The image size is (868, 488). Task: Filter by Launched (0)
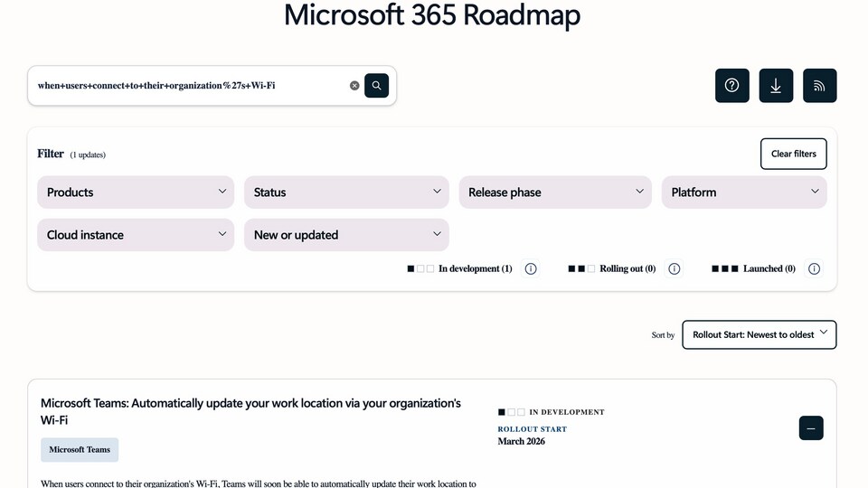[753, 268]
